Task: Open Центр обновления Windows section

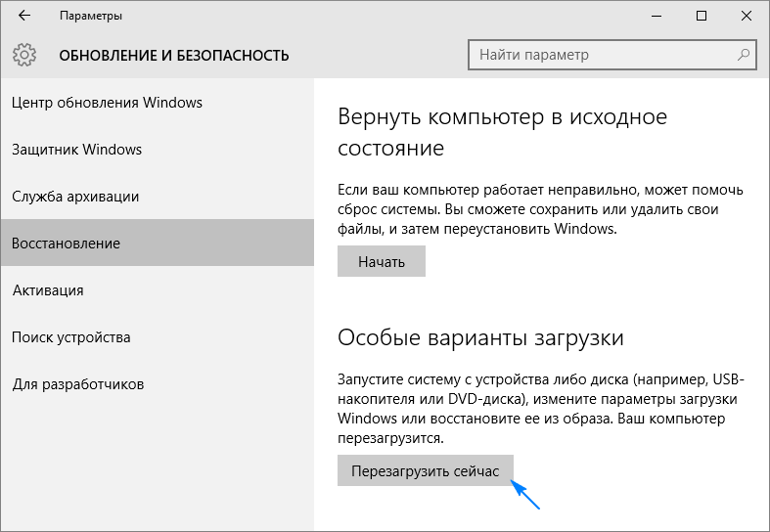Action: tap(107, 103)
